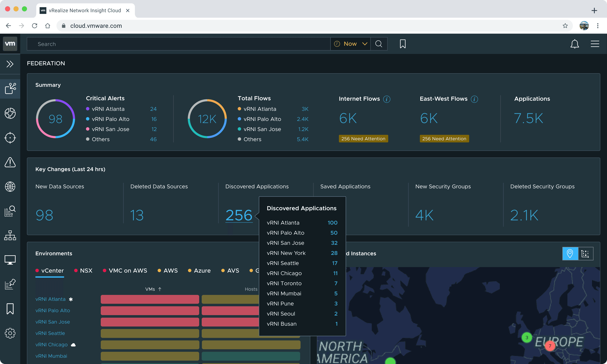Screen dimensions: 607x364
Task: Click the VMware vm logo icon
Action: coord(10,44)
